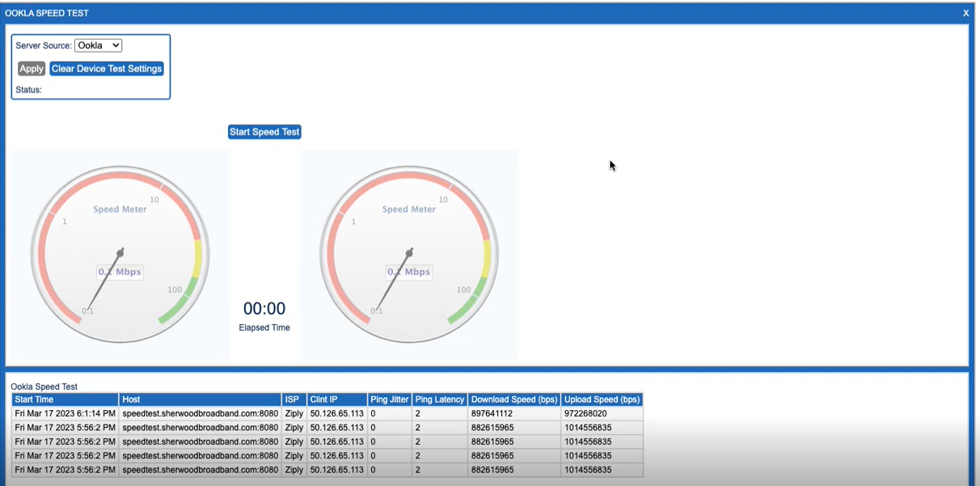Click the left gauge's 0.1 Mbps readout
Screen dimensions: 980x486
coord(120,273)
